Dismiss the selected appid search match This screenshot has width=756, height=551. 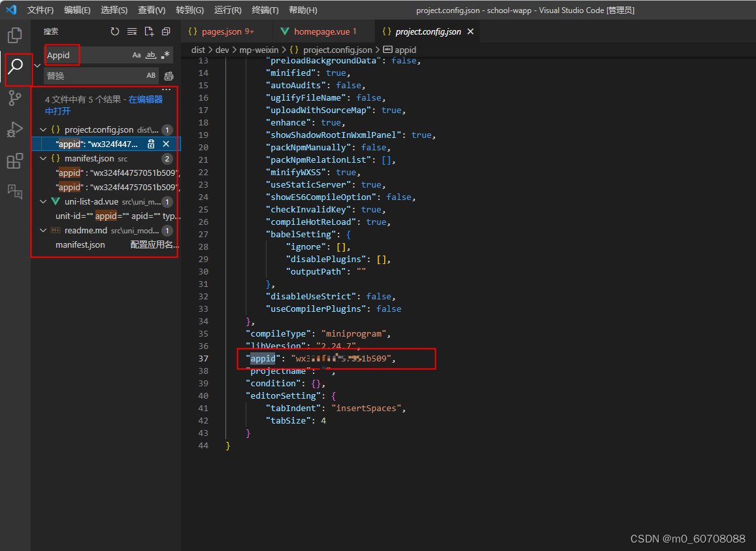(x=166, y=144)
